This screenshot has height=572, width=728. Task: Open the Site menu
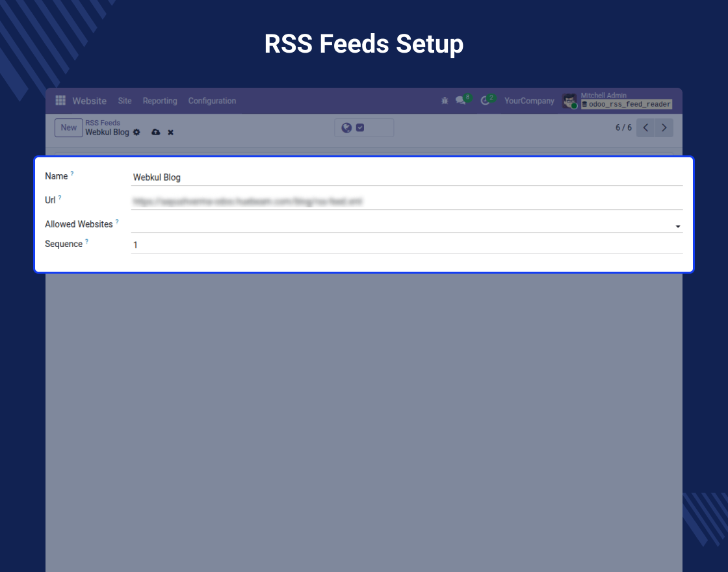[125, 101]
